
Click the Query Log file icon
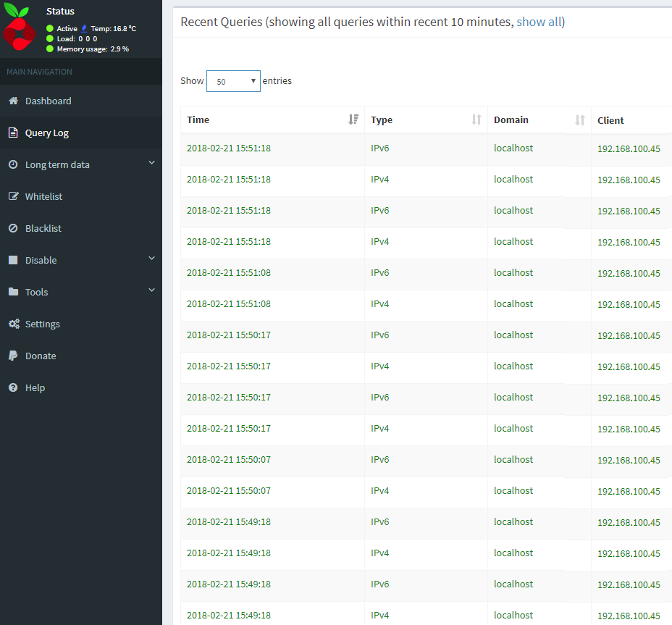[13, 133]
